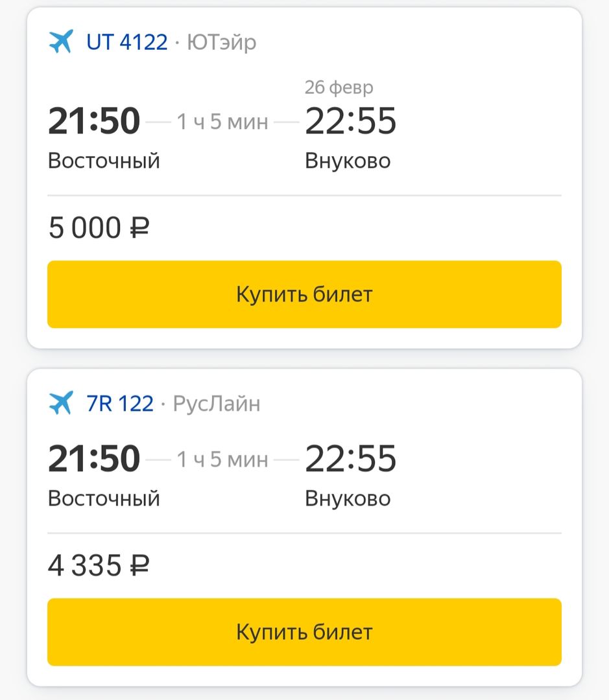
Task: Select the 4 335 ₽ price
Action: pyautogui.click(x=99, y=566)
